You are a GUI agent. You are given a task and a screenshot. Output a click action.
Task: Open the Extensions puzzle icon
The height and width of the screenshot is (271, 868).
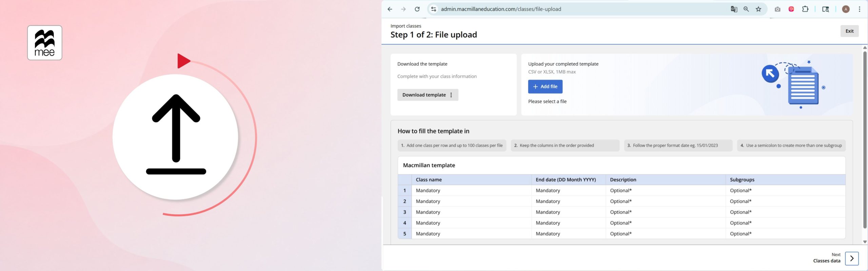click(x=805, y=9)
